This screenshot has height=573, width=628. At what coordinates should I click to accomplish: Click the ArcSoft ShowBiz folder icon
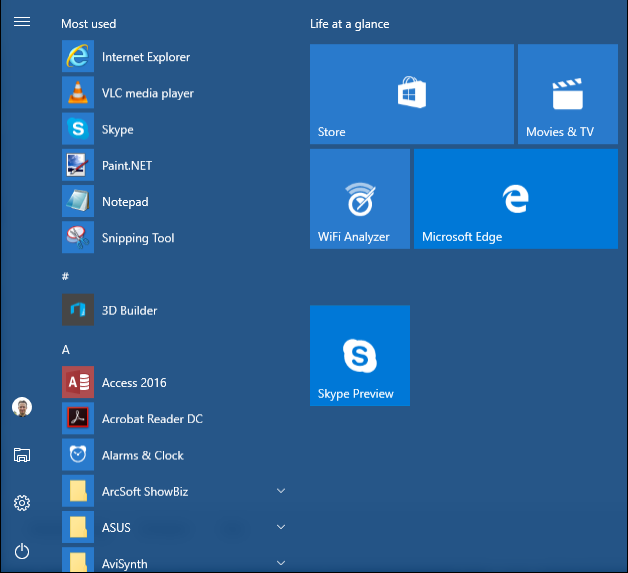(x=78, y=491)
